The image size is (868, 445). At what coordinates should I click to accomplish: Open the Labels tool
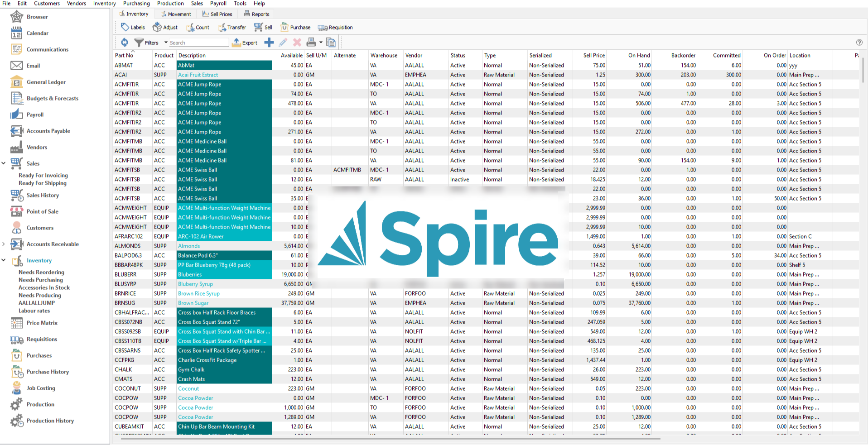(x=133, y=27)
